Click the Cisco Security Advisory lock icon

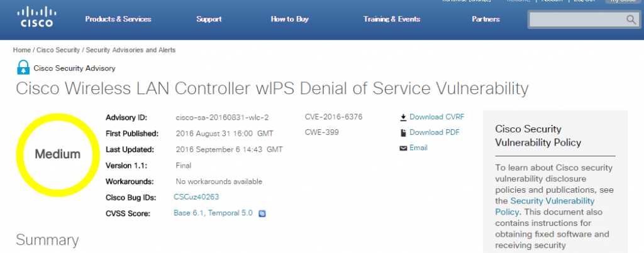click(x=23, y=67)
